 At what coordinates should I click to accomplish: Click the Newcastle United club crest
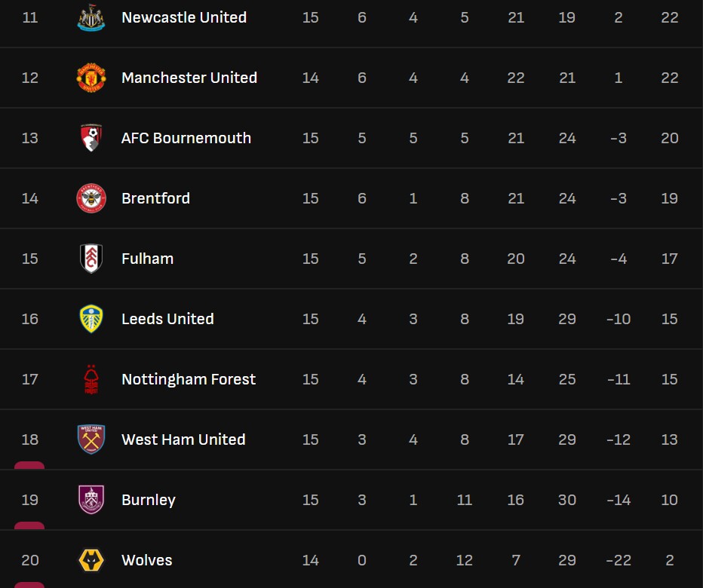click(91, 17)
